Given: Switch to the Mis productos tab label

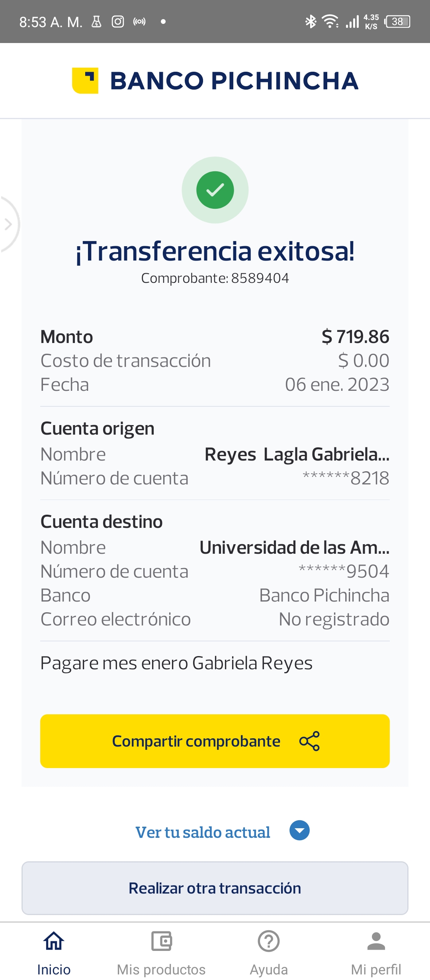Looking at the screenshot, I should click(161, 970).
